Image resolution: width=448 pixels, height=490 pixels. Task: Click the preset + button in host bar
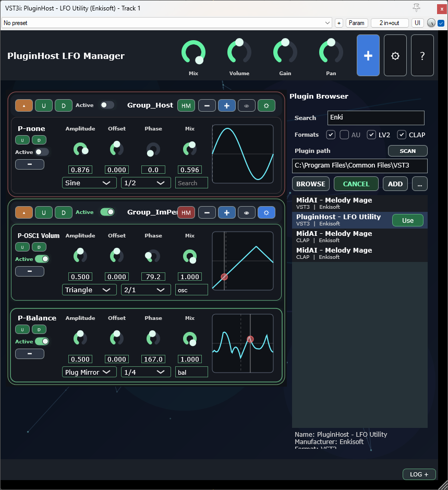point(339,23)
